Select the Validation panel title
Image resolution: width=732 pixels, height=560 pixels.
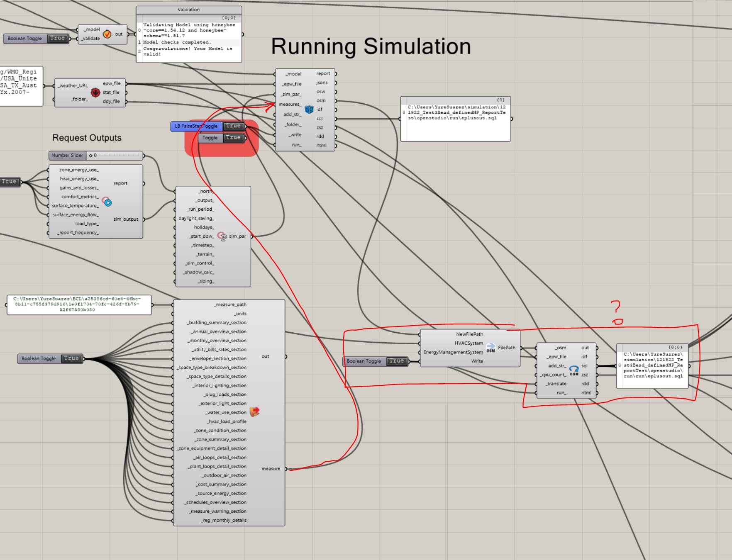click(x=189, y=10)
